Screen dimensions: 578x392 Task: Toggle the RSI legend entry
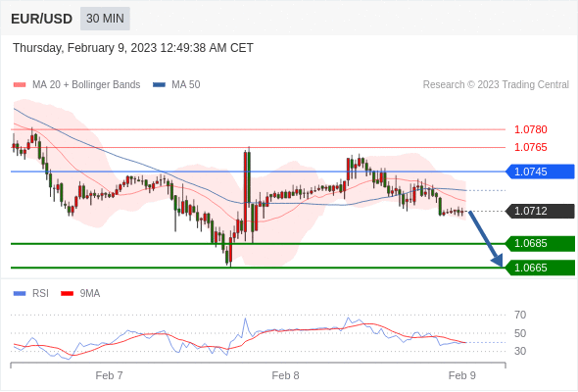31,294
